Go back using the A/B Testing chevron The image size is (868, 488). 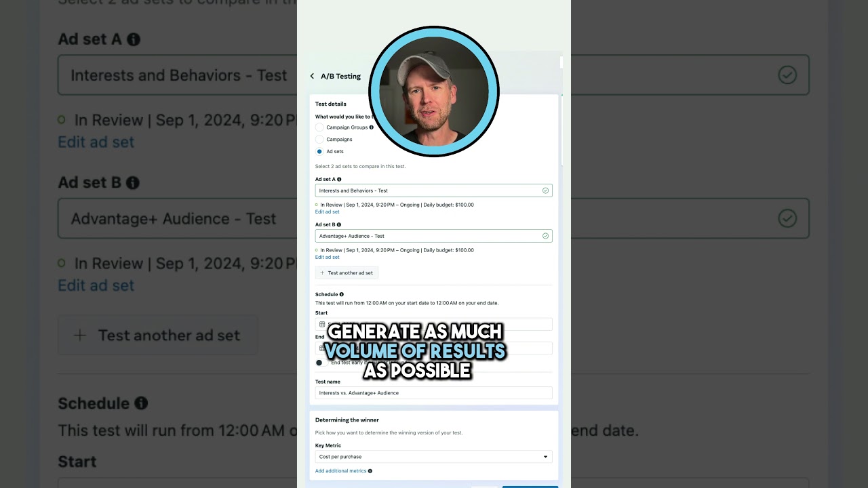pos(312,77)
